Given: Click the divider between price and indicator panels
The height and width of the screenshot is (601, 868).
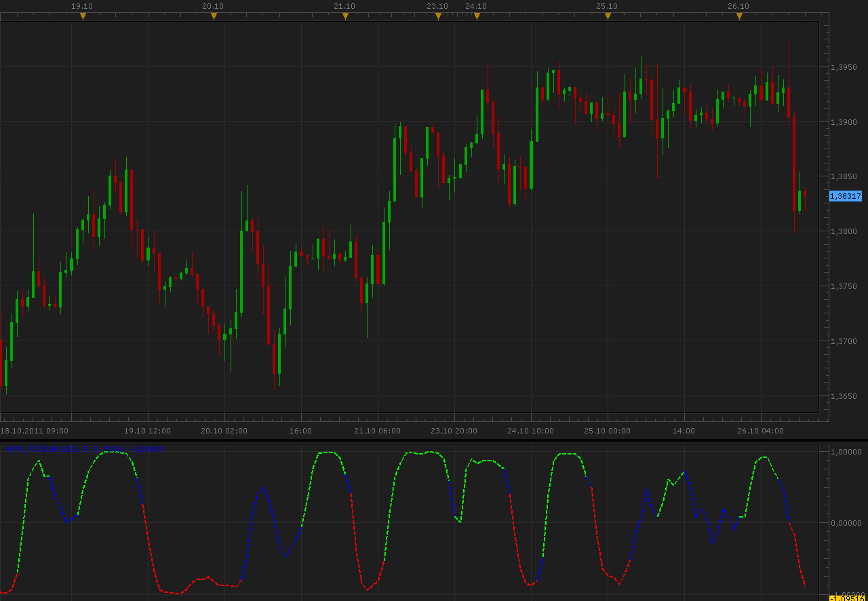Looking at the screenshot, I should 434,440.
